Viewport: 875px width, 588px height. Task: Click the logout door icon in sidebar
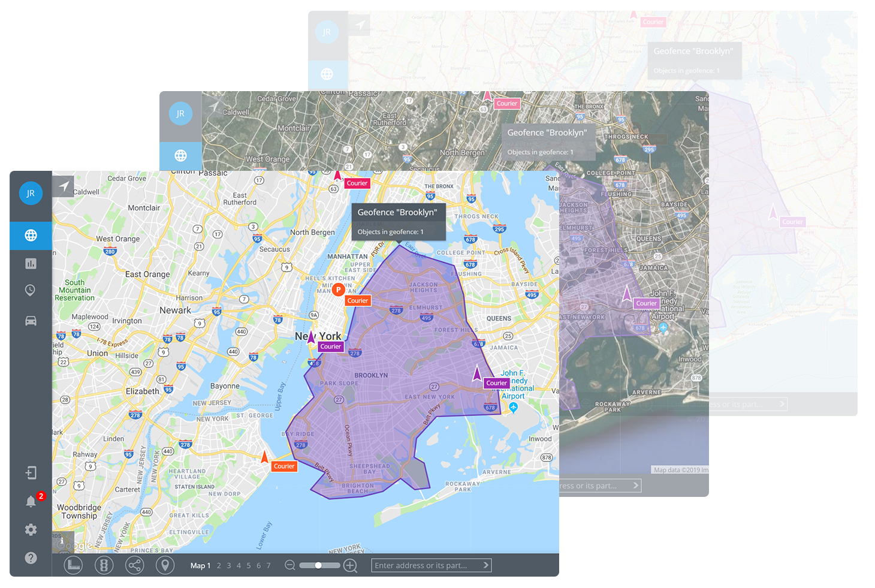coord(31,473)
